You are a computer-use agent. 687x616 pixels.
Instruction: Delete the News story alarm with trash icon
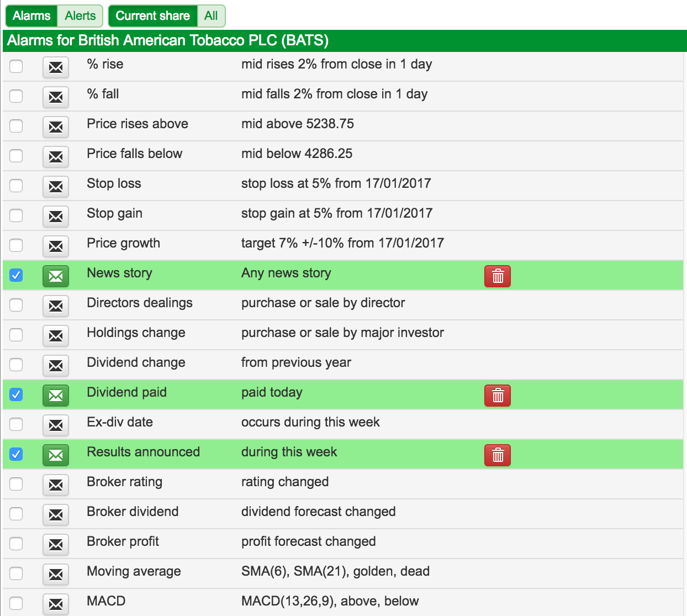click(498, 276)
